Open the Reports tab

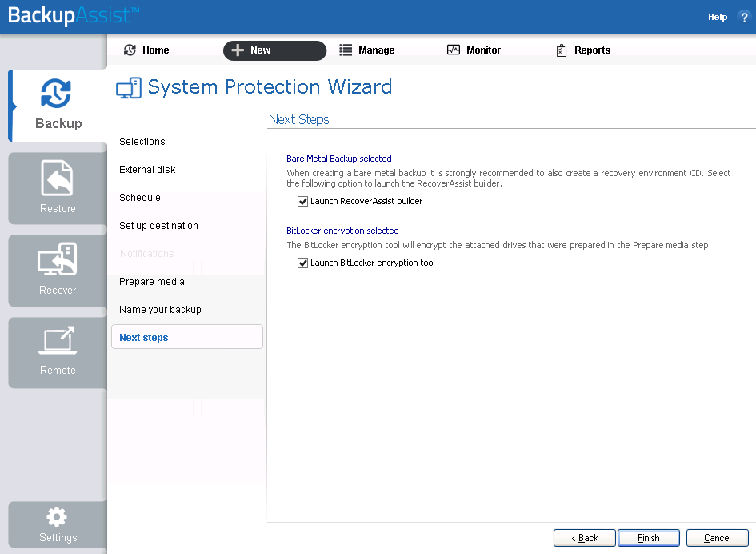tap(583, 50)
